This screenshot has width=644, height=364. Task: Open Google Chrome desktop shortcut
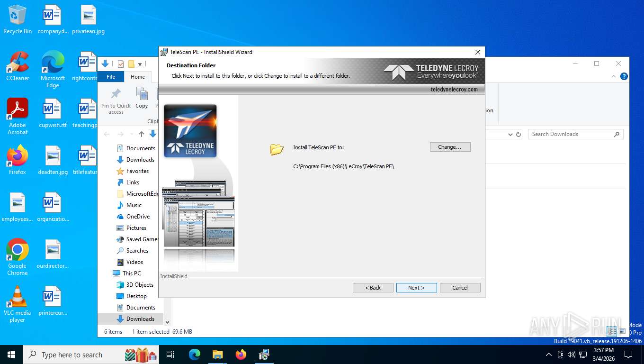tap(18, 257)
